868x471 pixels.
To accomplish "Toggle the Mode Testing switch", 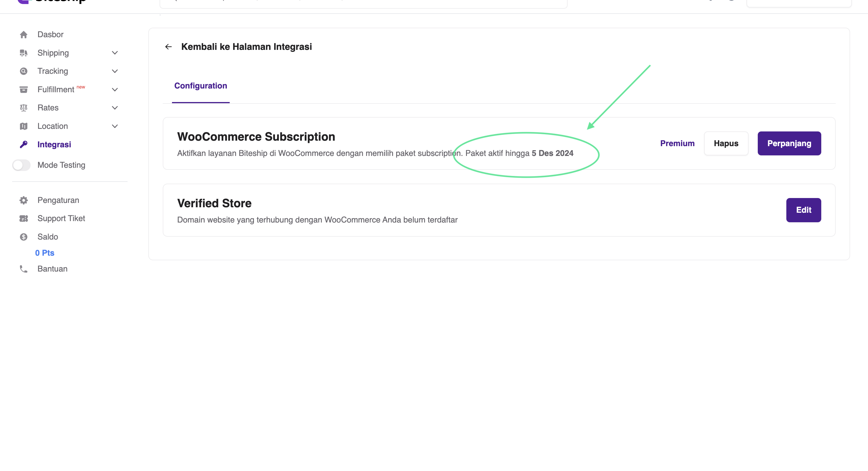I will tap(22, 165).
